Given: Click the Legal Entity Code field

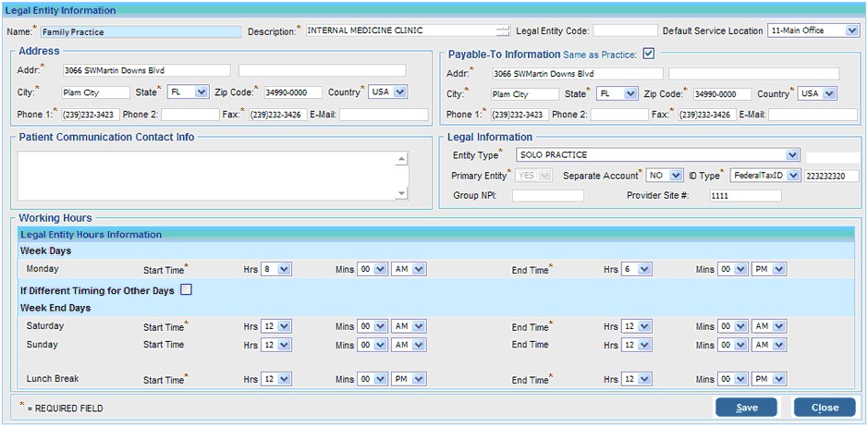Looking at the screenshot, I should click(625, 31).
